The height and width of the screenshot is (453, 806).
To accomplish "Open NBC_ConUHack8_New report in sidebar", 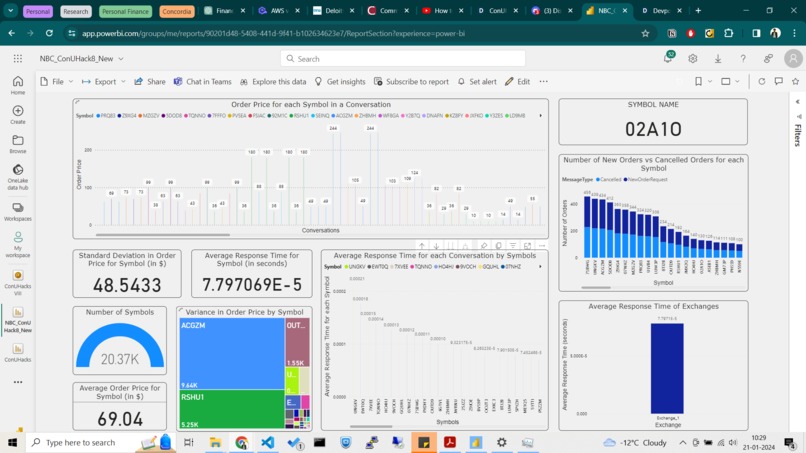I will click(18, 320).
